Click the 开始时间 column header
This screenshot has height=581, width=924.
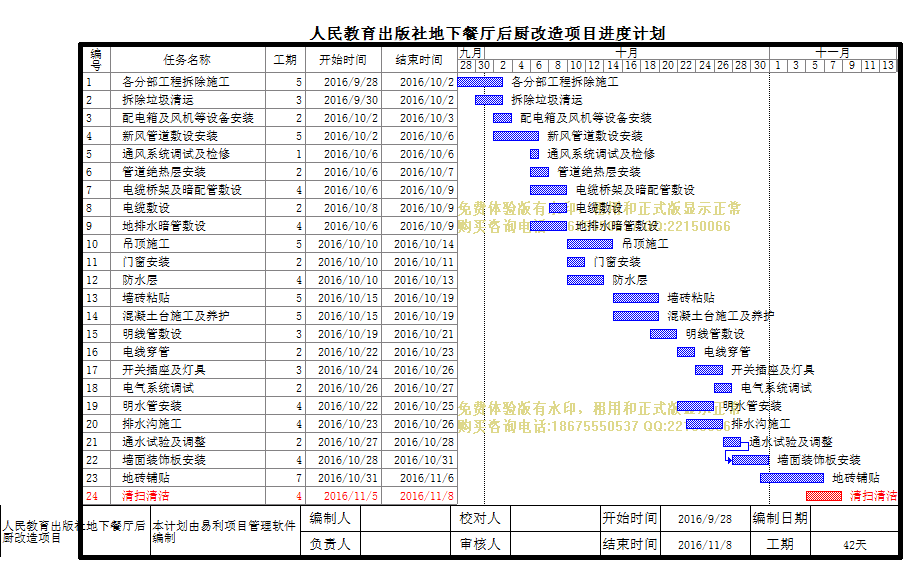(343, 60)
